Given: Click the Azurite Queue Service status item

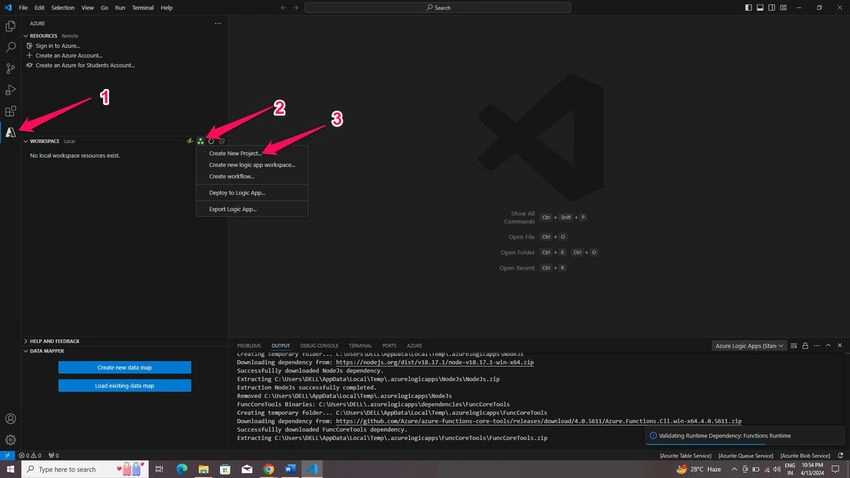Looking at the screenshot, I should coord(745,456).
